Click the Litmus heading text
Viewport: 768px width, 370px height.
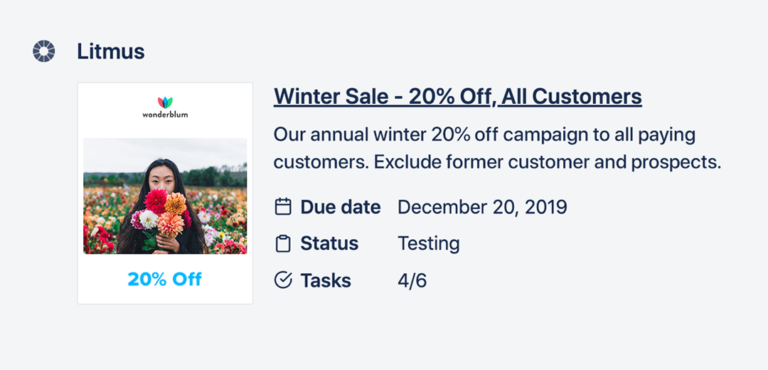coord(111,51)
